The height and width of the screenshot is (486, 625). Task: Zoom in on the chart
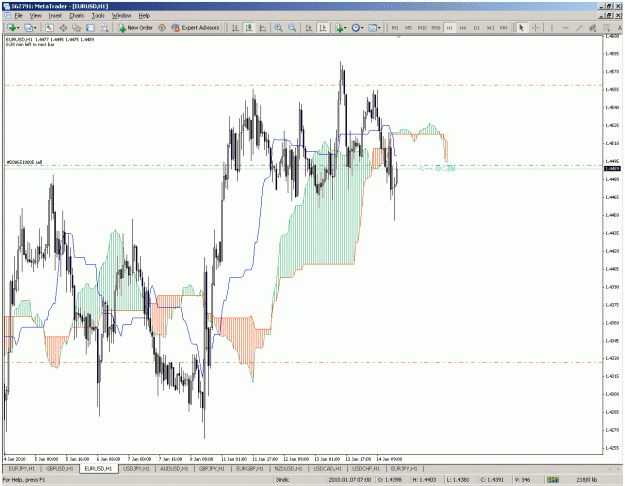tap(278, 28)
